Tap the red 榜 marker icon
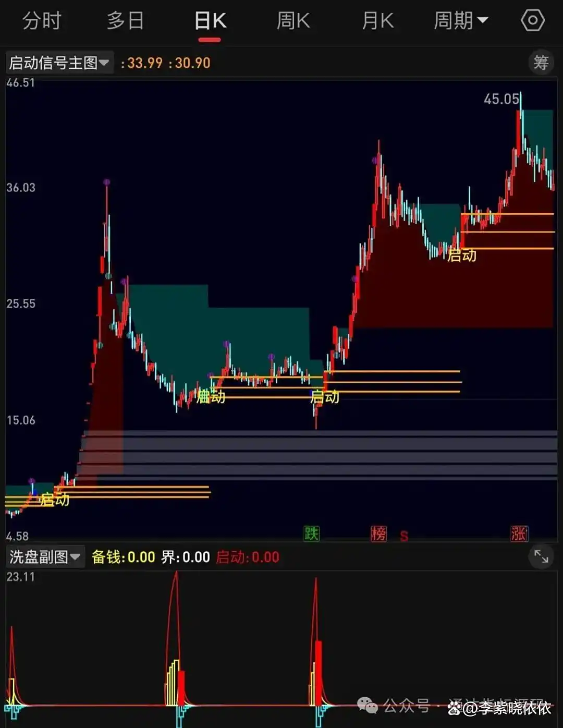The height and width of the screenshot is (728, 563). point(378,533)
